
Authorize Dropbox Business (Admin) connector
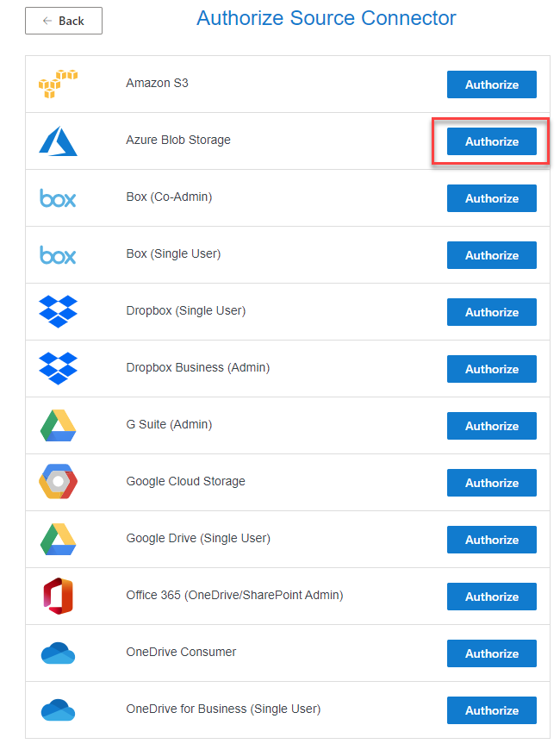coord(492,369)
